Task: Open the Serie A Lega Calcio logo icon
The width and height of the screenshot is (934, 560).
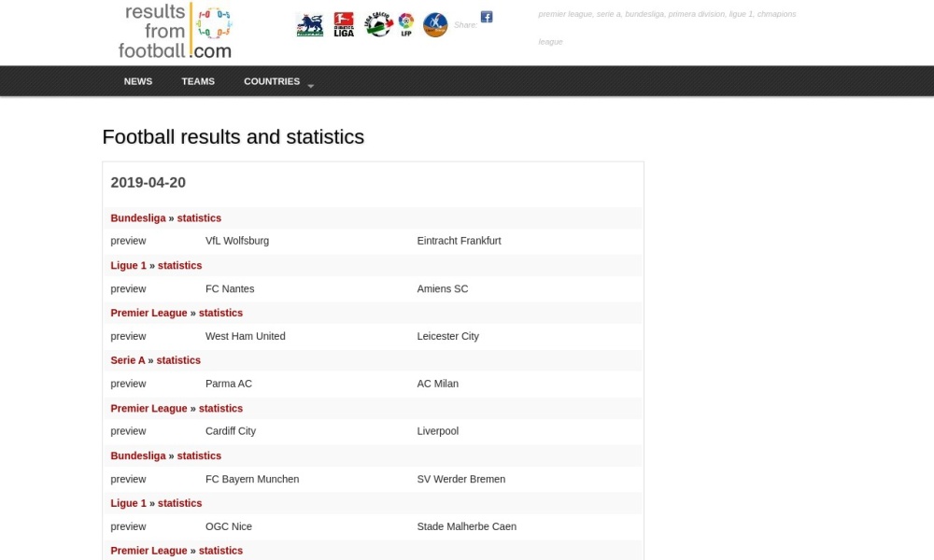Action: pyautogui.click(x=378, y=24)
